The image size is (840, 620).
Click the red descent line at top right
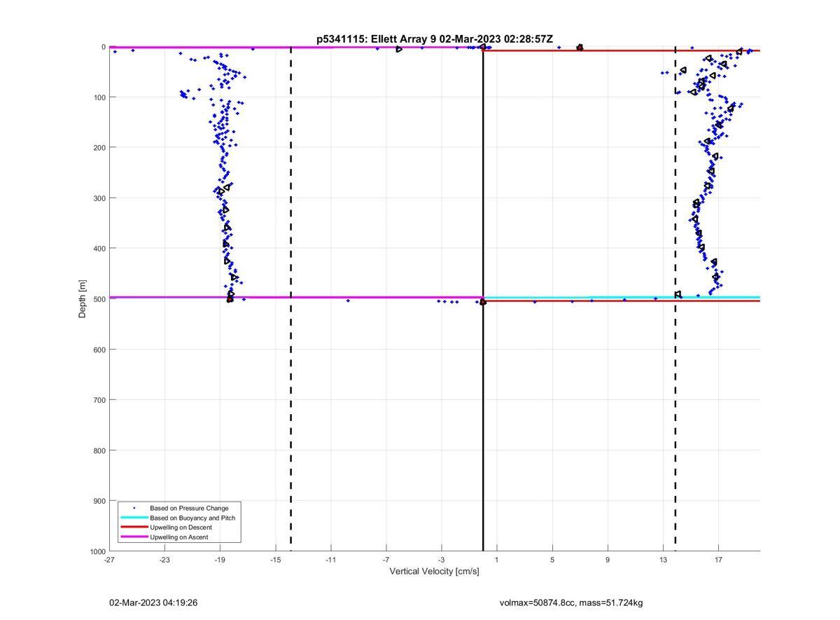coord(622,50)
